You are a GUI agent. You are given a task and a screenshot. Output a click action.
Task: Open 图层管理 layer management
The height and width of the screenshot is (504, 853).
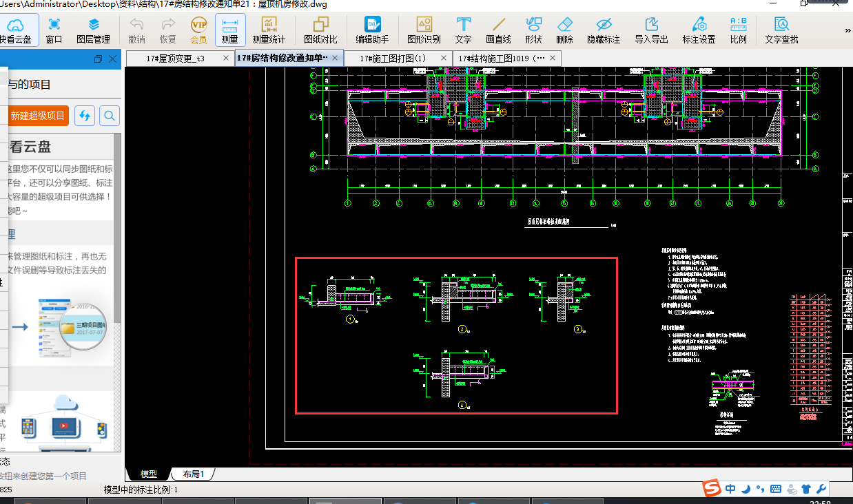[93, 31]
